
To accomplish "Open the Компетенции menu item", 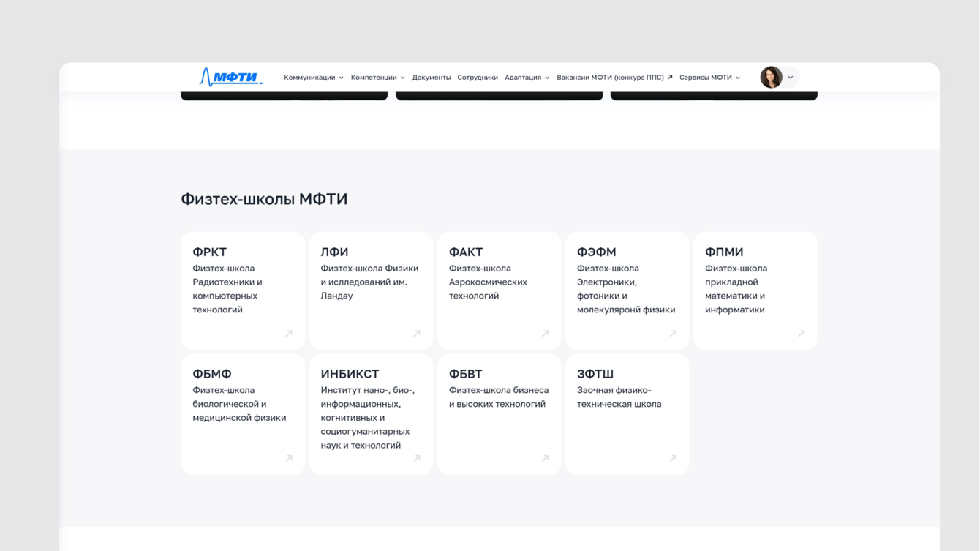I will click(374, 78).
